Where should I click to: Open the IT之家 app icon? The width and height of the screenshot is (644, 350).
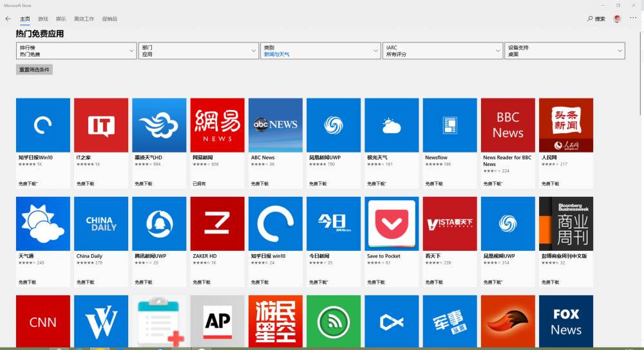[101, 125]
